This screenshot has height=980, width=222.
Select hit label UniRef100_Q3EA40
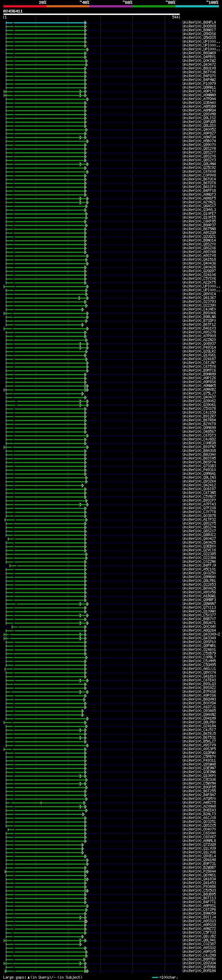click(199, 103)
